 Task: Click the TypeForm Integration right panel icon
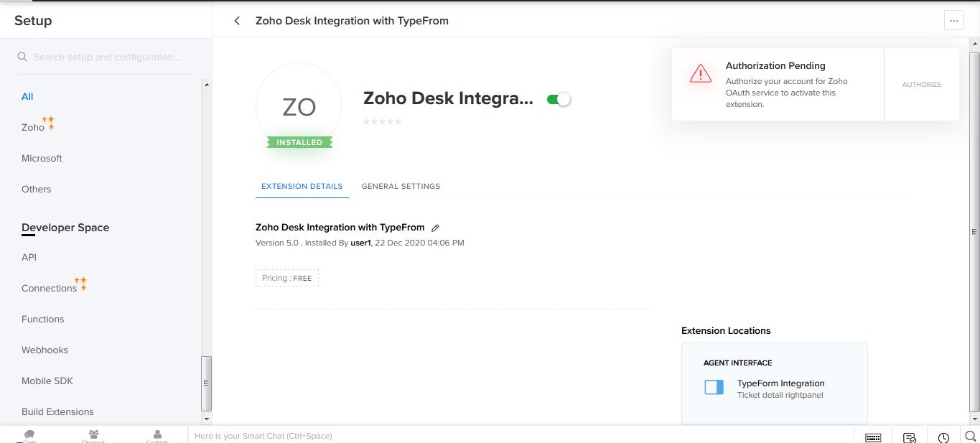click(714, 388)
